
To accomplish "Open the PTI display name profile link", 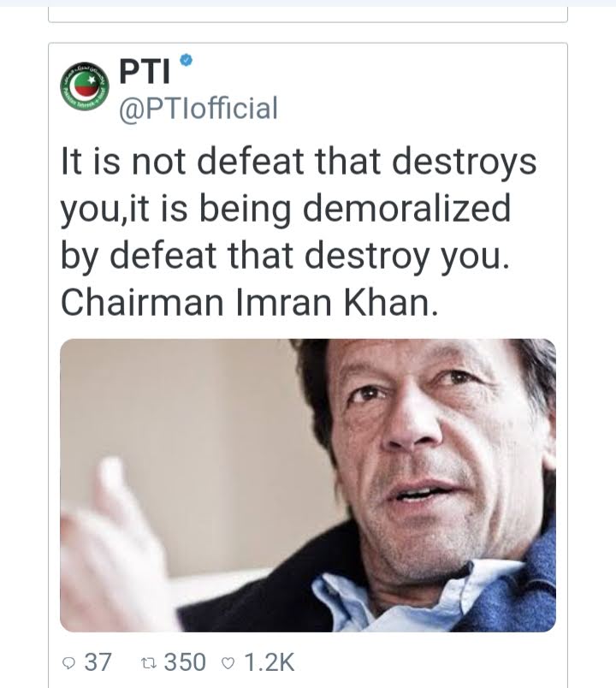I will 145,71.
